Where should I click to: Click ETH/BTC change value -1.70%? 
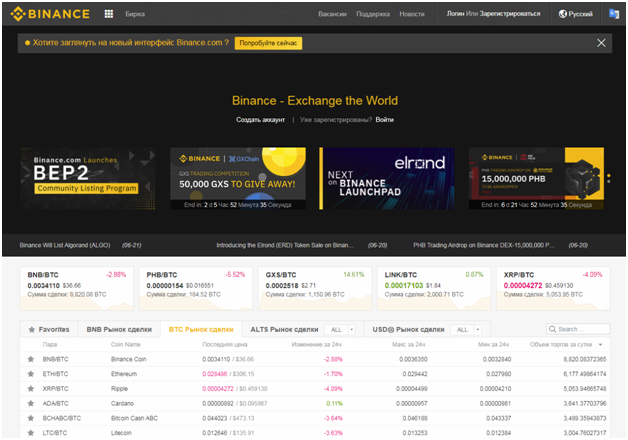click(333, 374)
